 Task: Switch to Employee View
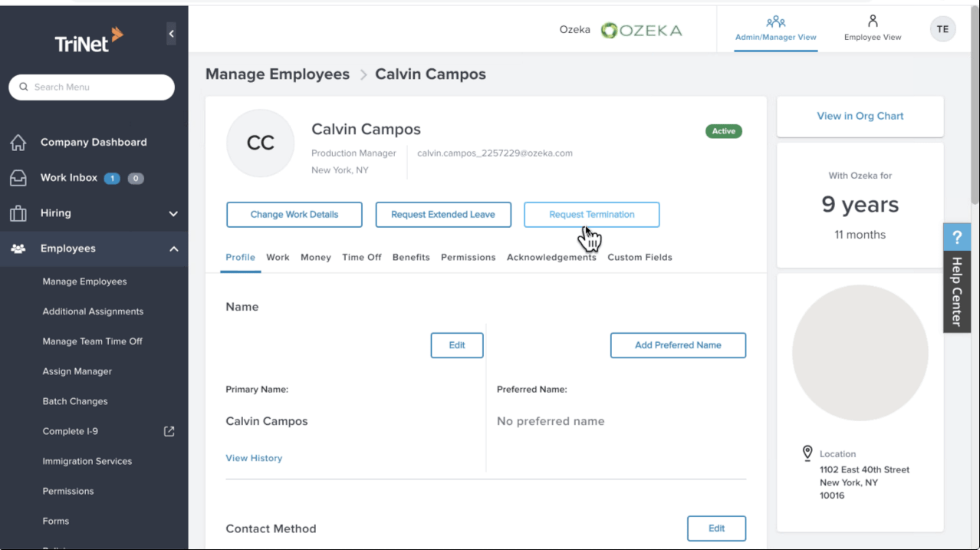873,28
